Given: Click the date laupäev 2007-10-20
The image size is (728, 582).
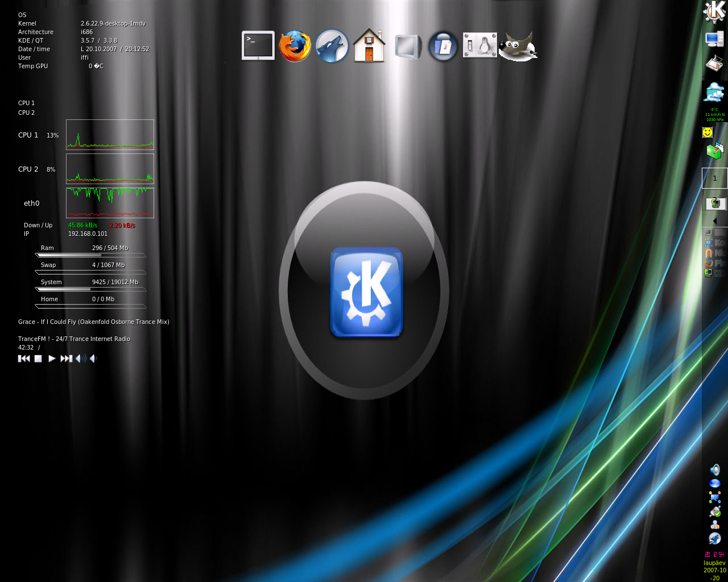Looking at the screenshot, I should pos(714,570).
